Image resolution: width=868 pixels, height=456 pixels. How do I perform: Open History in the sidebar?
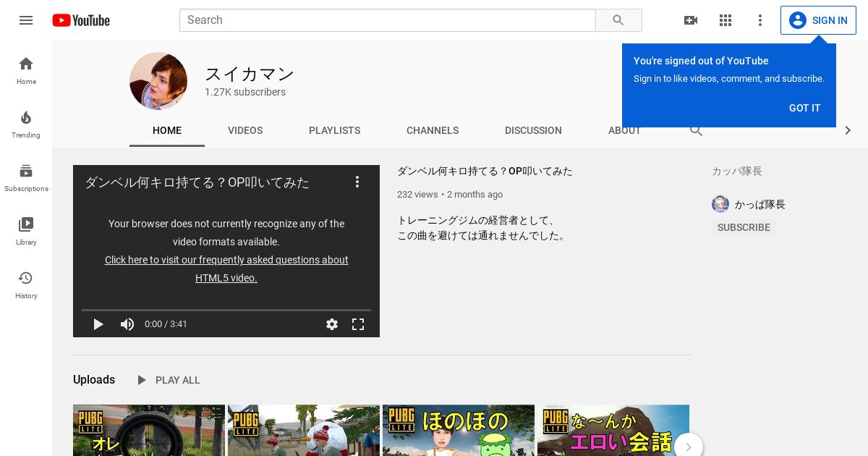point(26,284)
